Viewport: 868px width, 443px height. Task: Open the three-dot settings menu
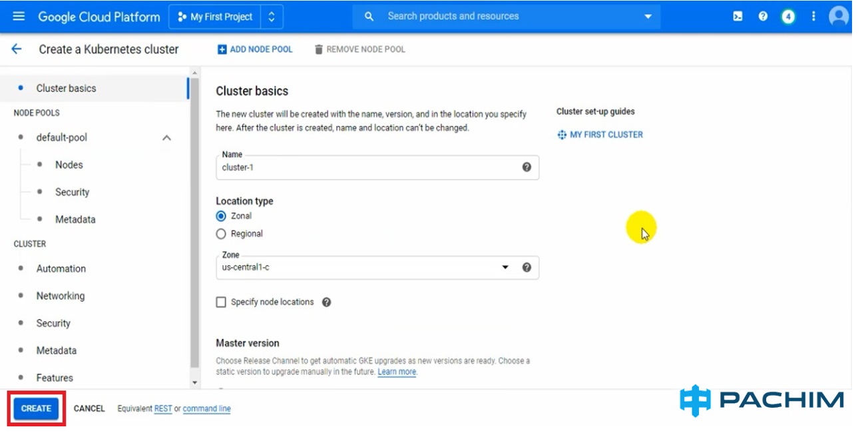(x=813, y=17)
